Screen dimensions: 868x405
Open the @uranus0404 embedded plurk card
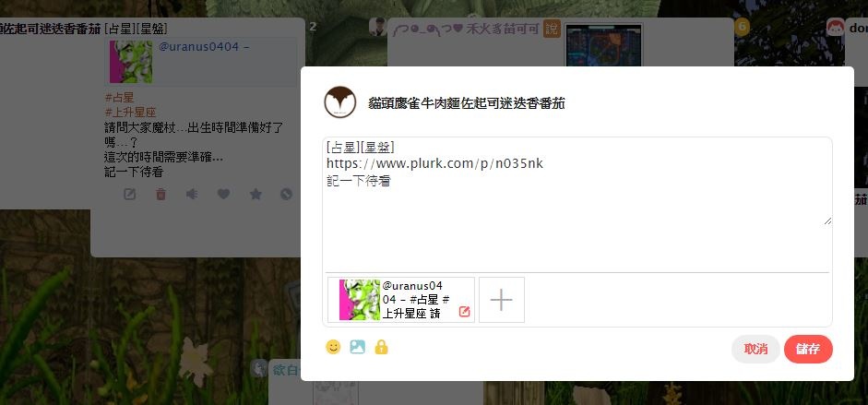point(201,62)
